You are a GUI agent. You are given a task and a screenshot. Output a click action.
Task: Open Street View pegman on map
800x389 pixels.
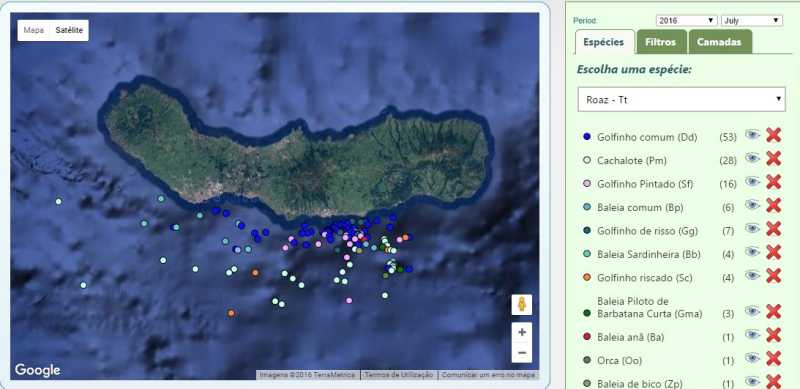tap(521, 305)
